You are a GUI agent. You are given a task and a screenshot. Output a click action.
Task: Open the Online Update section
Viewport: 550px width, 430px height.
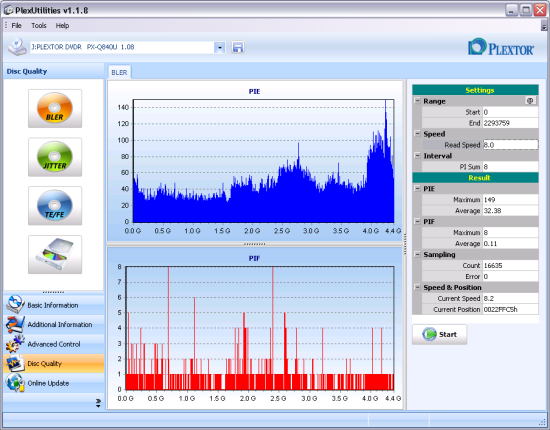click(x=54, y=383)
